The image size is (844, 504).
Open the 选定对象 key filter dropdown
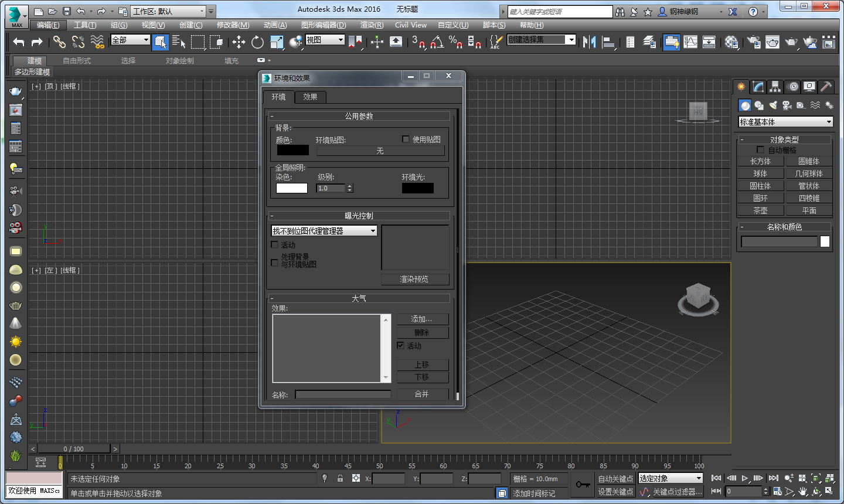pos(671,478)
